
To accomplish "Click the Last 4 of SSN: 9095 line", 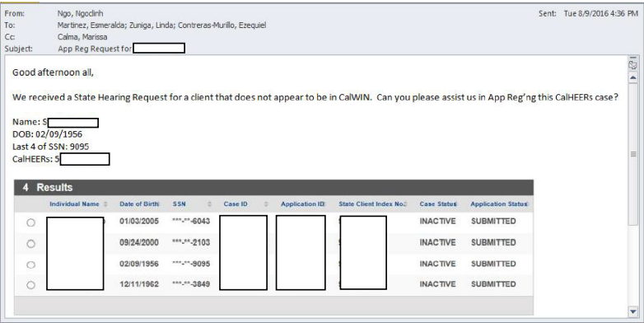I will coord(50,147).
